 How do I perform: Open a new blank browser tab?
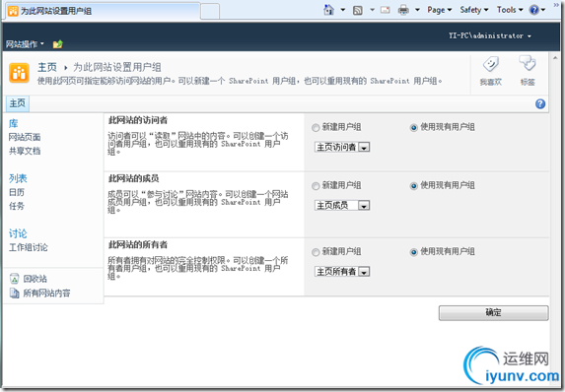[x=210, y=11]
